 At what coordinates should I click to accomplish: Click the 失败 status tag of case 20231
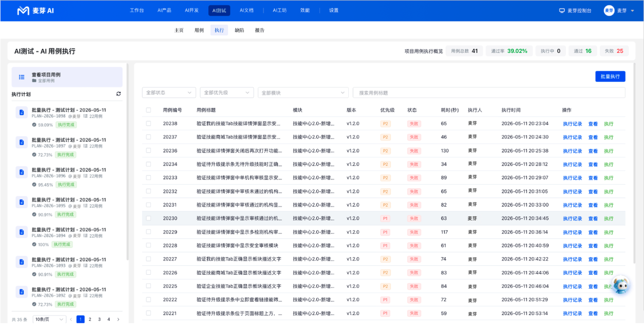click(414, 205)
